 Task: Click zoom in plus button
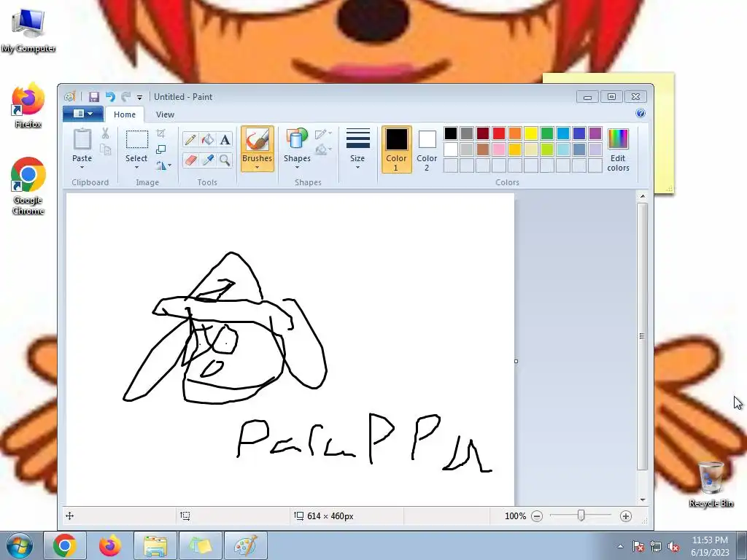625,516
